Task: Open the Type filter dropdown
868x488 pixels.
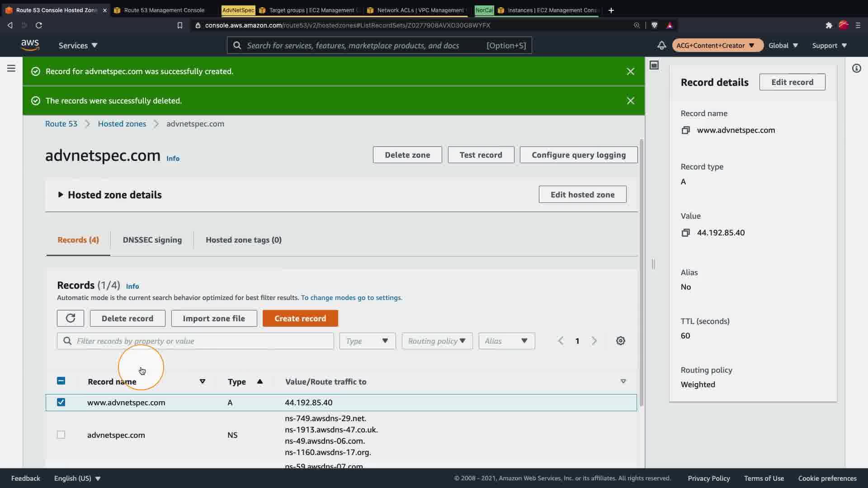Action: pos(367,341)
